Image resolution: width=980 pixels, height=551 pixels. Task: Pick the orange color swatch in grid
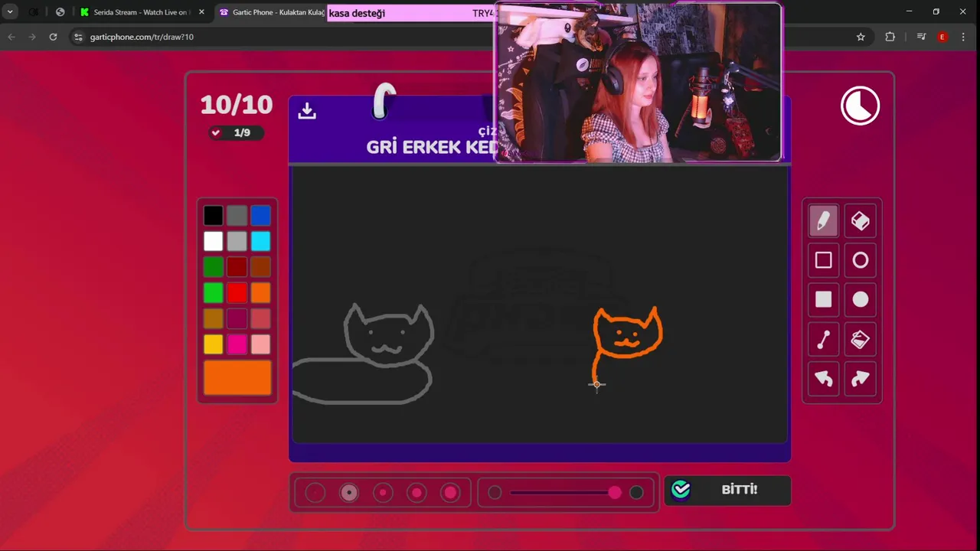pos(261,293)
